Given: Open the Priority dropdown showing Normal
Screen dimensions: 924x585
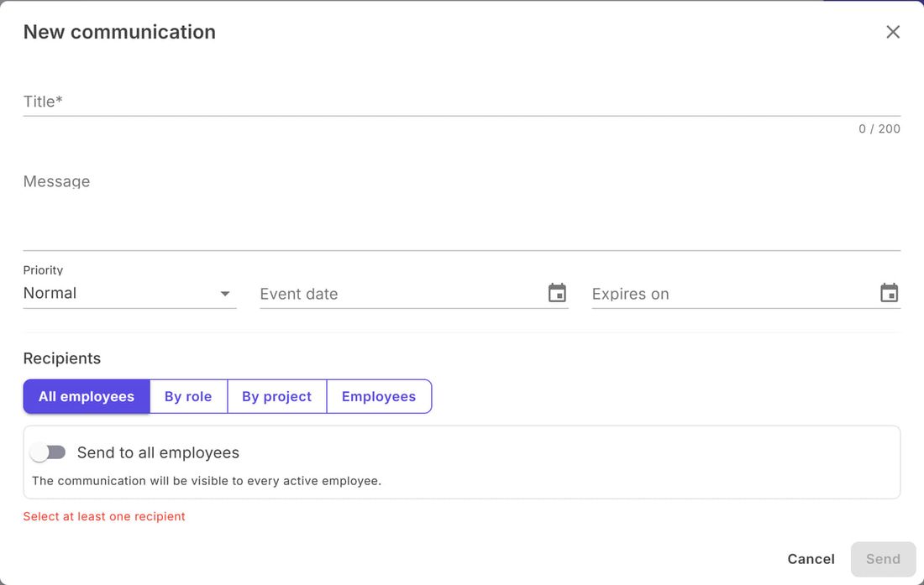Looking at the screenshot, I should point(129,293).
